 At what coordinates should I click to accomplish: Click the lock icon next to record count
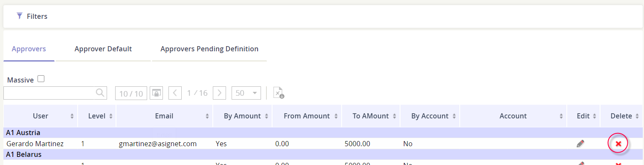tap(157, 93)
